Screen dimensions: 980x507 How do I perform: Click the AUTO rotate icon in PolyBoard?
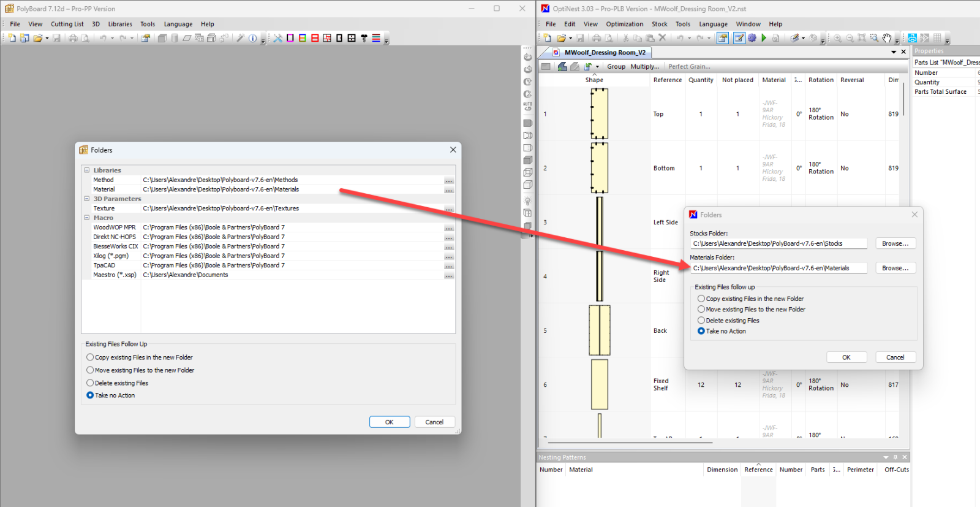pos(527,107)
